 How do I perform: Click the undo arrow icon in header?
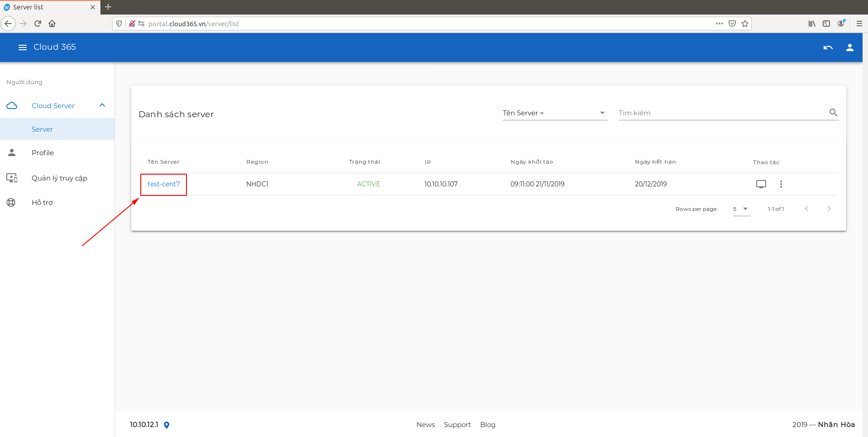pos(828,47)
